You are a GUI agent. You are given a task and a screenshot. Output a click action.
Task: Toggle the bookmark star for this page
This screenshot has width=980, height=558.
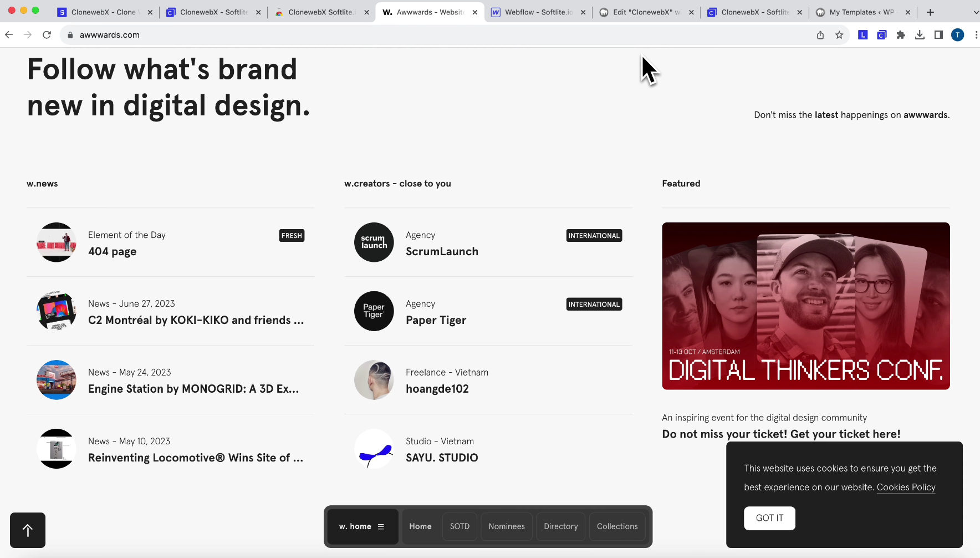click(x=839, y=34)
